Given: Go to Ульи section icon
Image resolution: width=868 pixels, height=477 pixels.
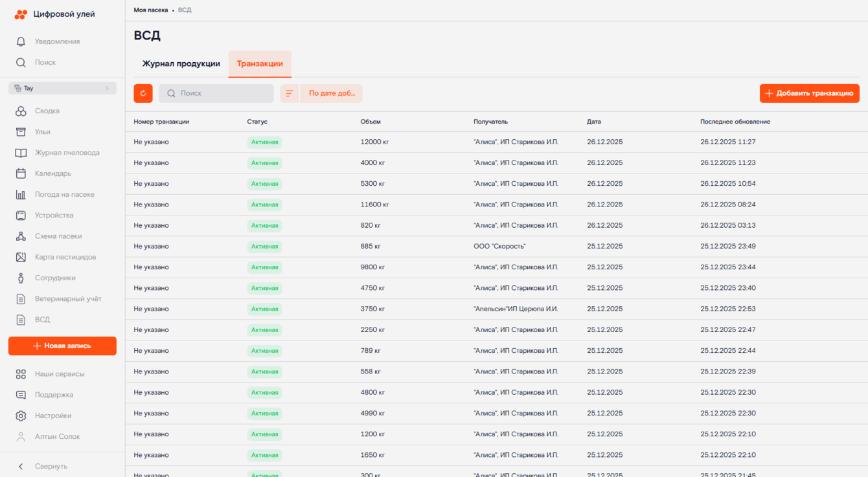Looking at the screenshot, I should 21,132.
